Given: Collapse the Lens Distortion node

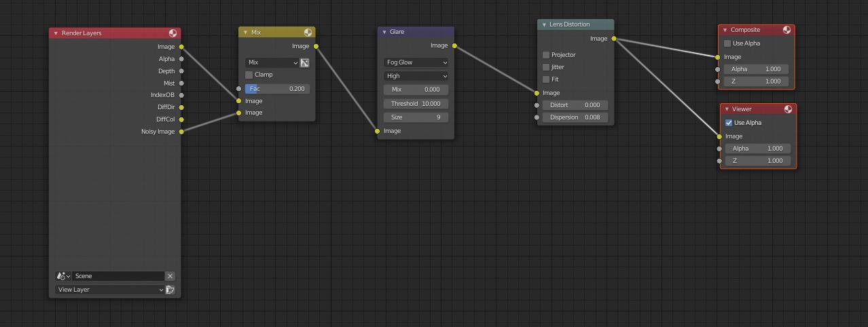Looking at the screenshot, I should click(x=544, y=24).
